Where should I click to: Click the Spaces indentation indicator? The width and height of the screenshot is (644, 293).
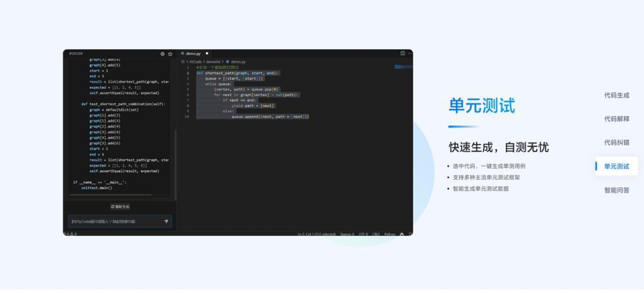347,234
